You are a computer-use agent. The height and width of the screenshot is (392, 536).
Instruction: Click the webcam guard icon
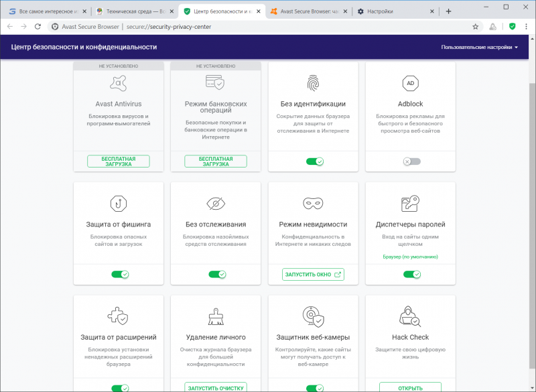click(313, 316)
